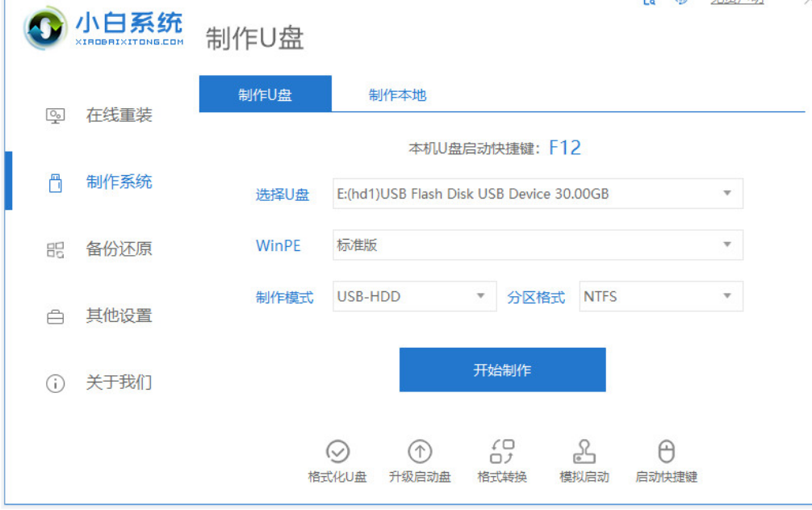Click the 模拟启动 label
The height and width of the screenshot is (510, 812).
(584, 477)
